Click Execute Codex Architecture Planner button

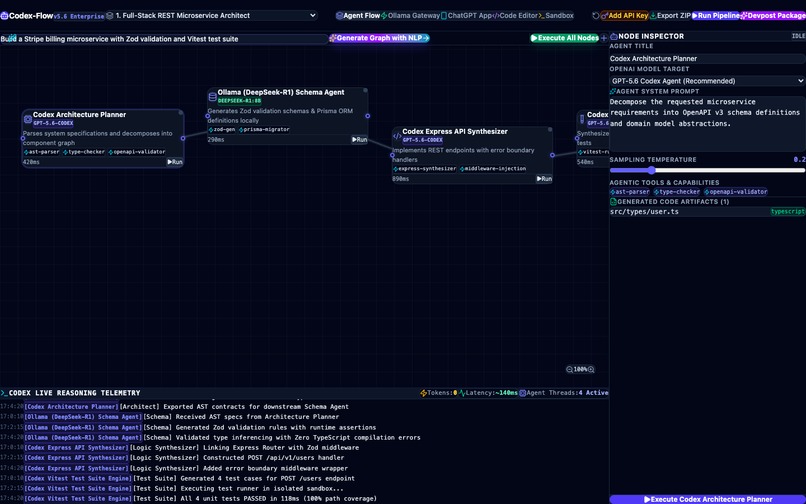coord(707,499)
